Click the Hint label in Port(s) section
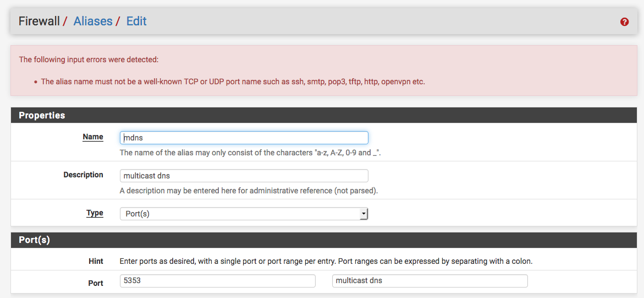Viewport: 644px width, 298px height. pos(96,261)
